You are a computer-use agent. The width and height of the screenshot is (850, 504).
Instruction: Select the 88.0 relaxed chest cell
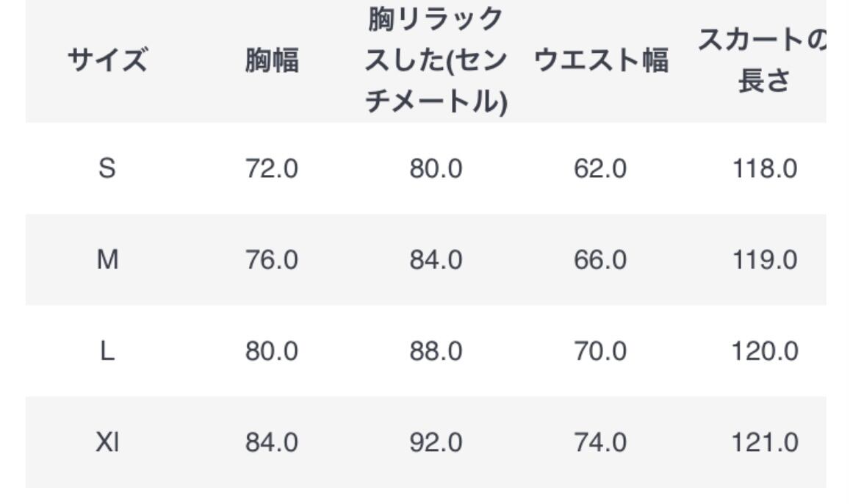(x=436, y=352)
